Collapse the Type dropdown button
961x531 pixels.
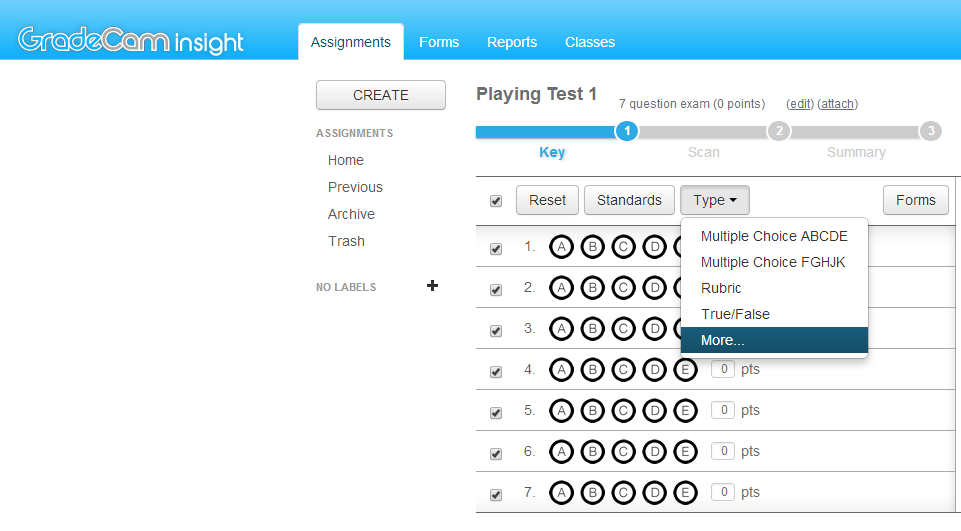click(714, 200)
